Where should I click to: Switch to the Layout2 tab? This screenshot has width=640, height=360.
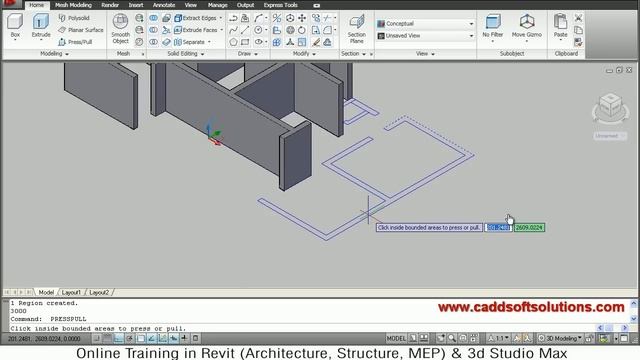click(99, 292)
